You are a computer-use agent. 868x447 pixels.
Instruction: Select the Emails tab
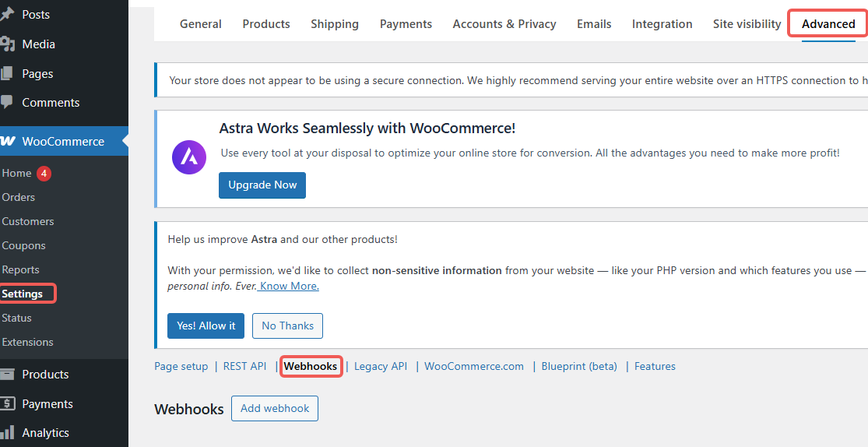(594, 24)
